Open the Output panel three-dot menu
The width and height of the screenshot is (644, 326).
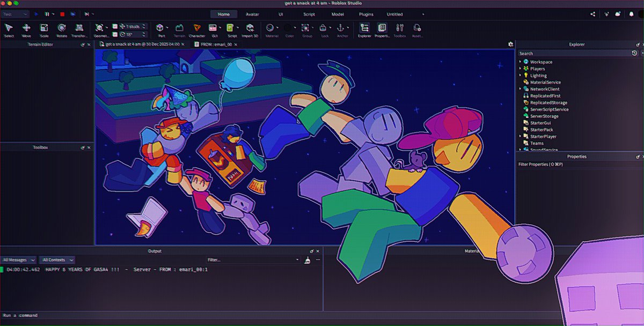click(x=318, y=260)
